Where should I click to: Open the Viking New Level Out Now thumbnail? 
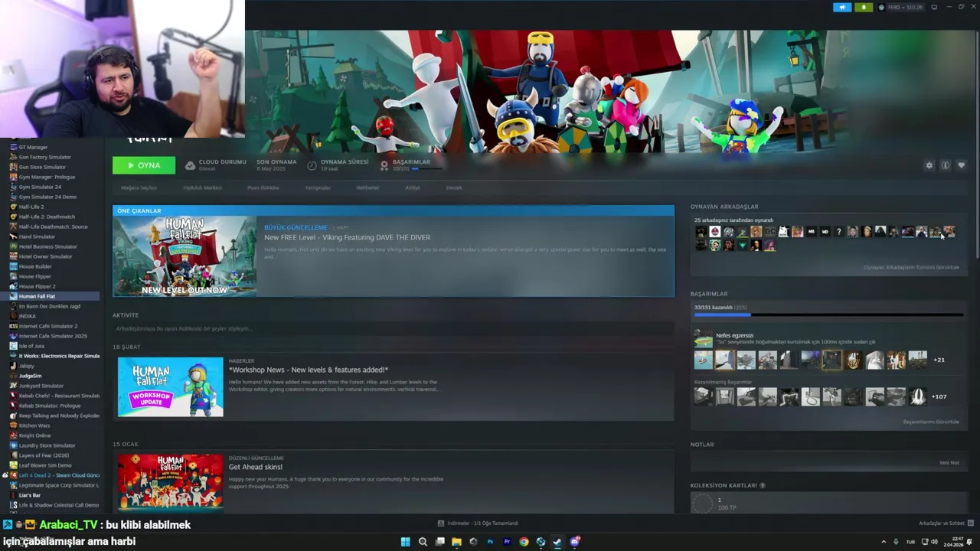point(185,256)
